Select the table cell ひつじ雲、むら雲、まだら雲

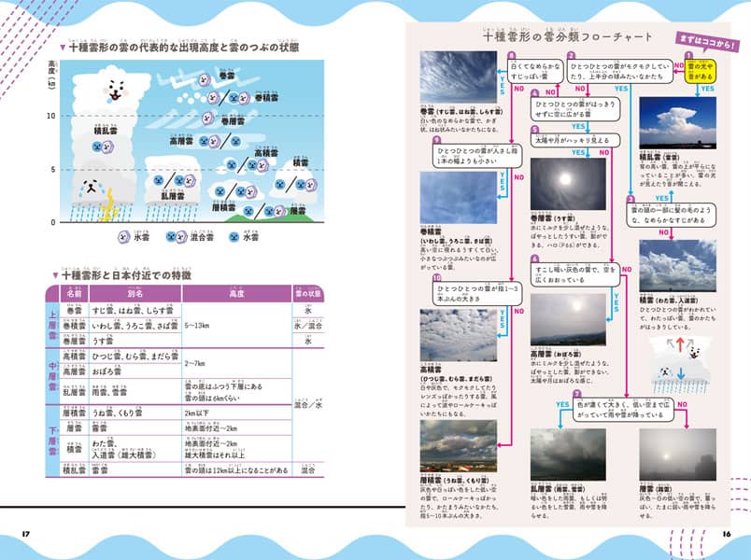[135, 357]
